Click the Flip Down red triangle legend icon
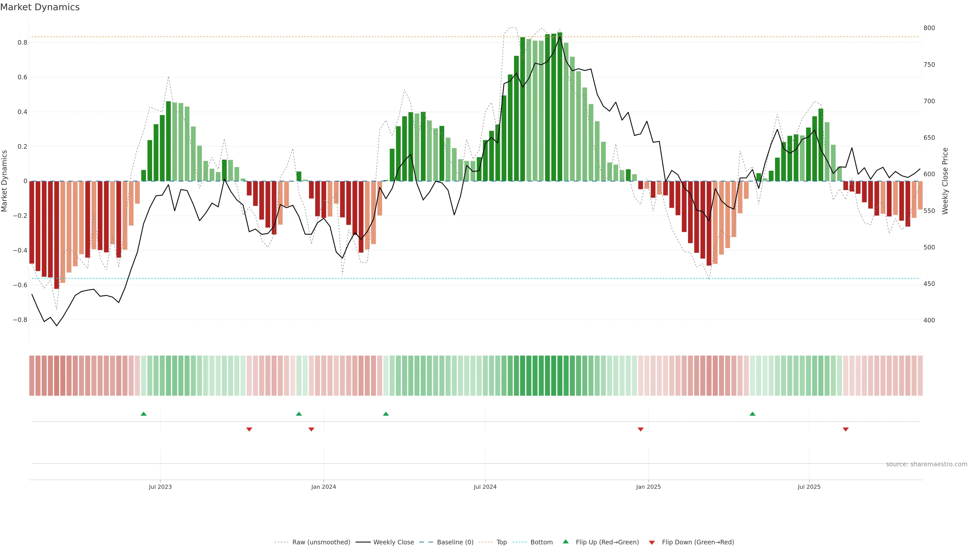 coord(652,542)
